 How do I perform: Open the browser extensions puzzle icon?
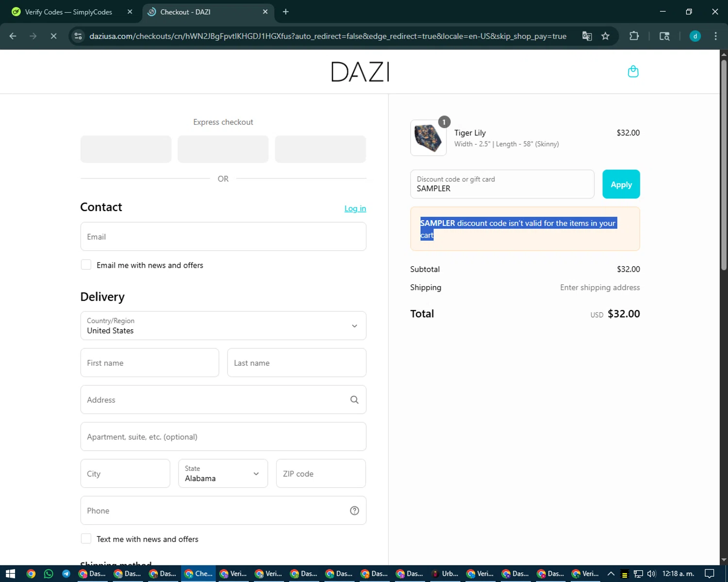click(634, 36)
